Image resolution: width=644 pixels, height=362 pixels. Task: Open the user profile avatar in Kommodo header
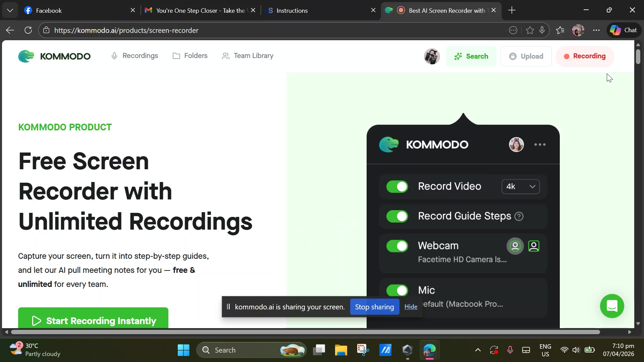[x=432, y=56]
